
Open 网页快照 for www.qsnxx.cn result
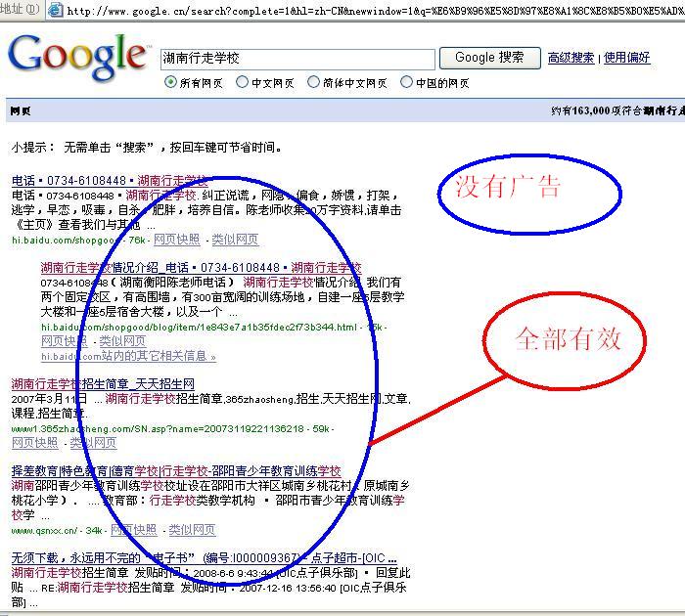tap(134, 530)
